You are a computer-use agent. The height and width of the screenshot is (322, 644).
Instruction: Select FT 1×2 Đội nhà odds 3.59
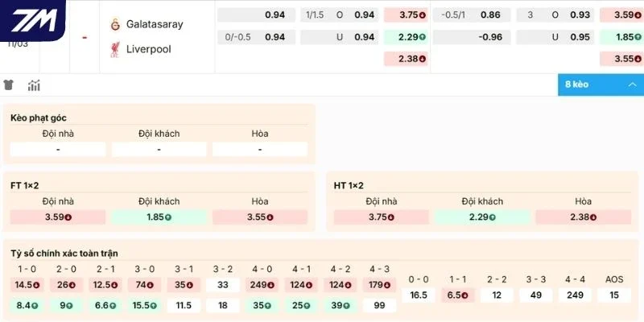coord(58,217)
